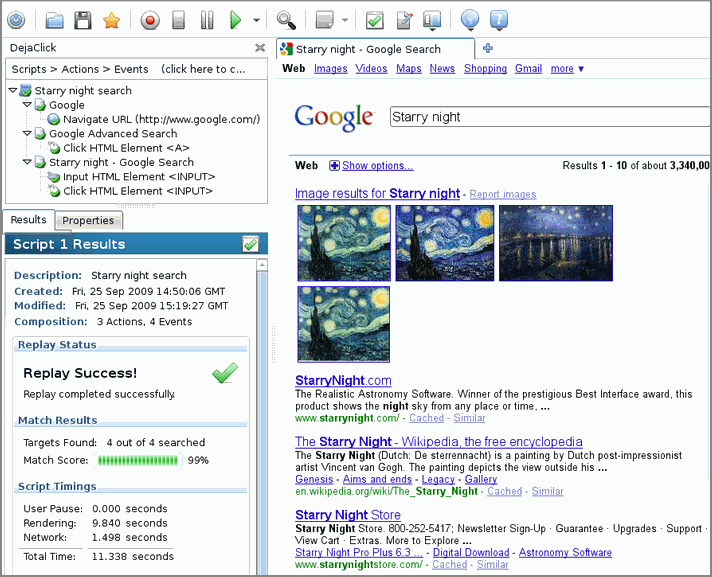Screen dimensions: 712x577
Task: Click the star favorites icon
Action: pos(111,19)
